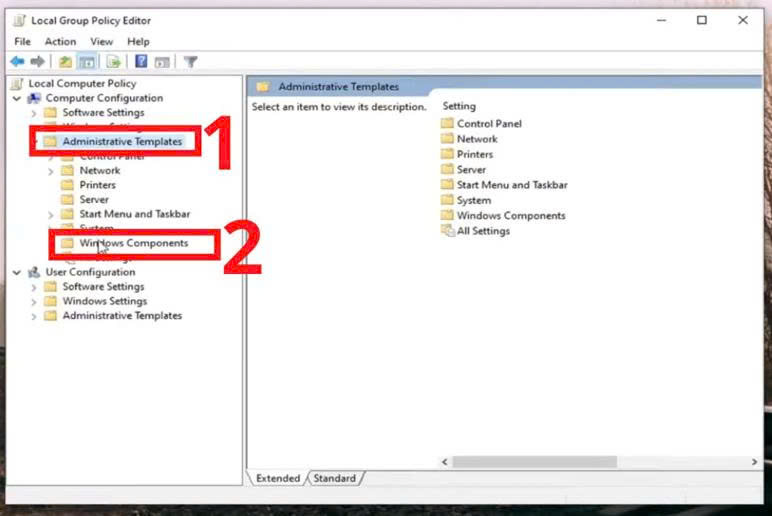Click the Back arrow toolbar icon
Screen dimensions: 772x516
click(x=17, y=62)
